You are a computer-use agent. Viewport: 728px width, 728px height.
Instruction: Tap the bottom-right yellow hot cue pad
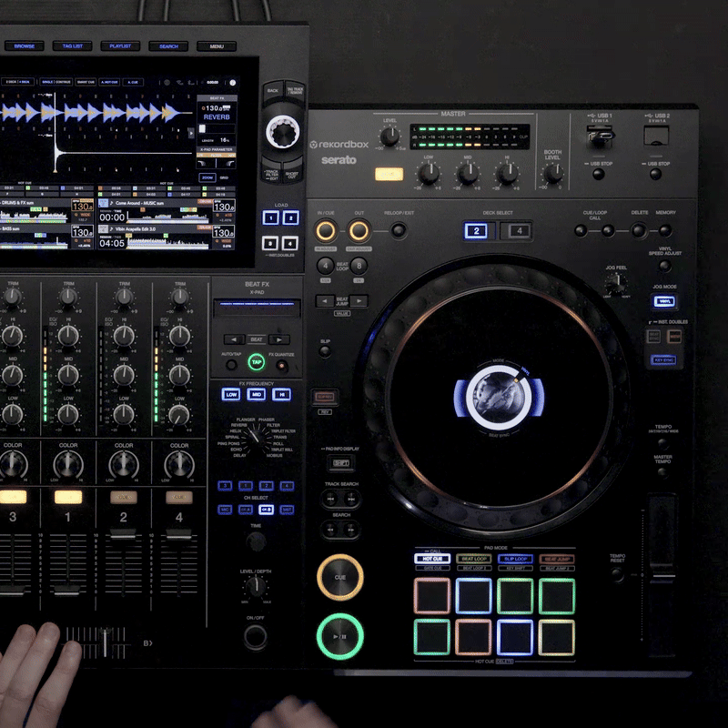[557, 637]
